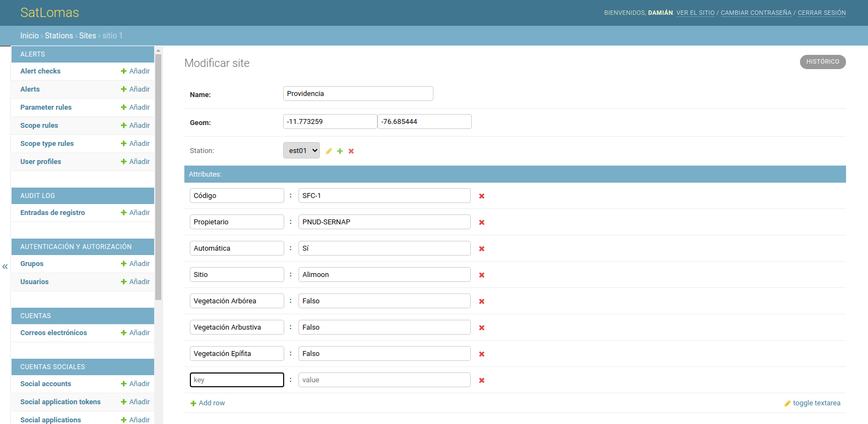This screenshot has width=868, height=424.
Task: Click Añadir next to Grupos
Action: tap(136, 264)
